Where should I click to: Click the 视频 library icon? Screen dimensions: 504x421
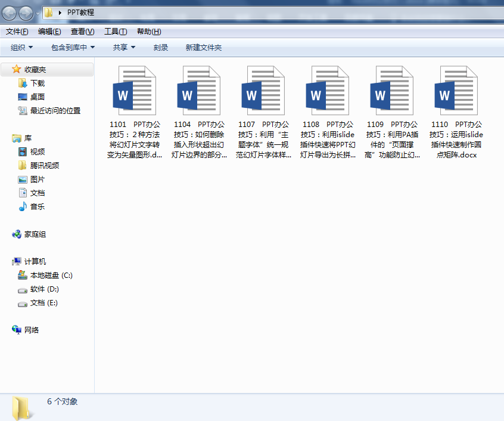coord(23,152)
